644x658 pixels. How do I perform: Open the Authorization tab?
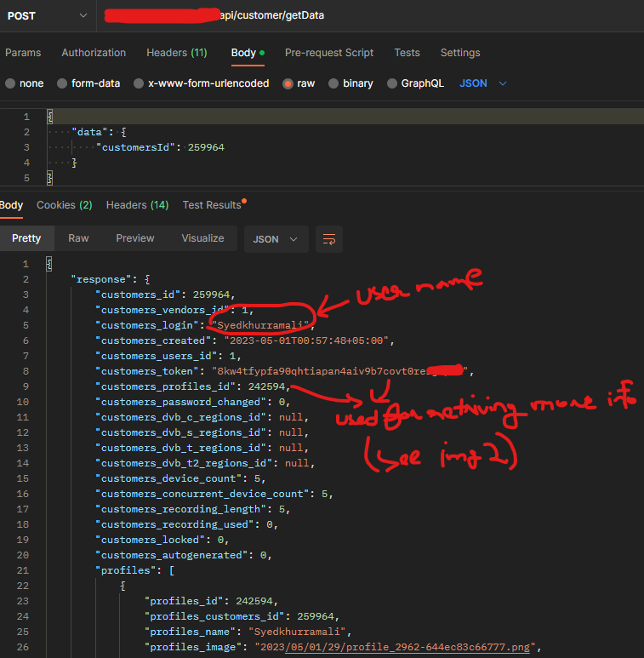(x=94, y=53)
